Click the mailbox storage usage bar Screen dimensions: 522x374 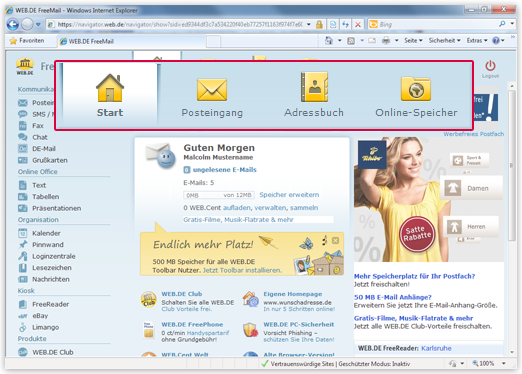tap(219, 195)
